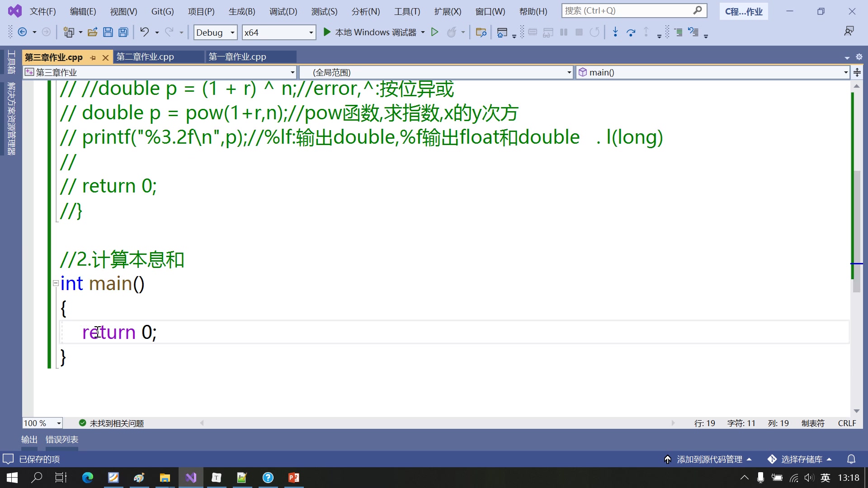
Task: Open the Windows Start menu
Action: 12,478
